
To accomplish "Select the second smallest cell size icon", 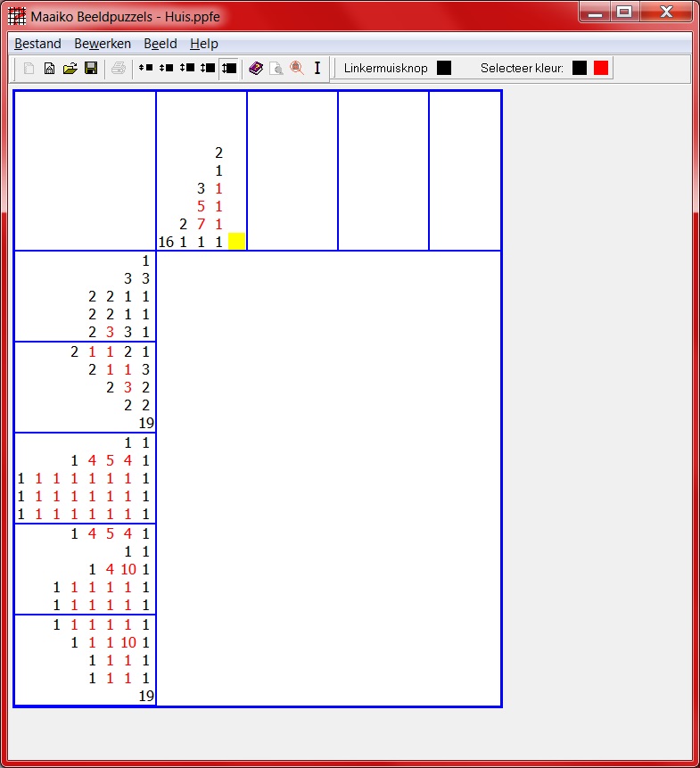I will [166, 68].
